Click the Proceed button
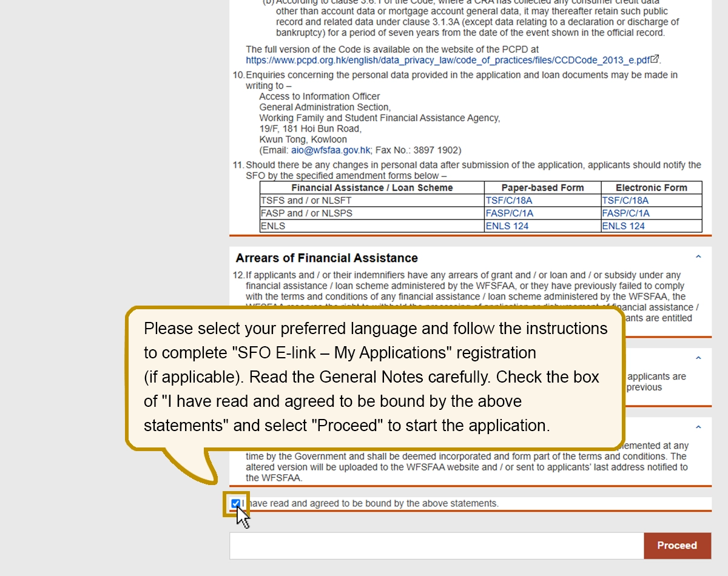Image resolution: width=728 pixels, height=576 pixels. click(x=676, y=546)
